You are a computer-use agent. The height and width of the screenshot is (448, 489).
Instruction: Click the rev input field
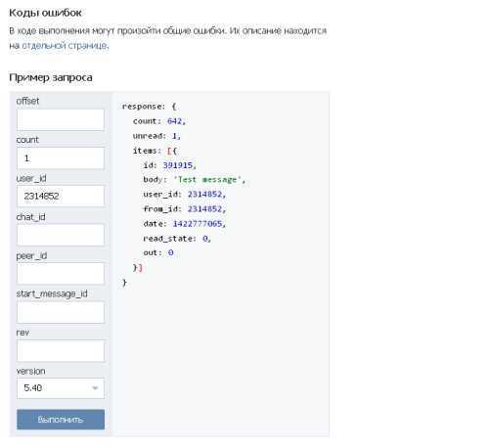[61, 351]
